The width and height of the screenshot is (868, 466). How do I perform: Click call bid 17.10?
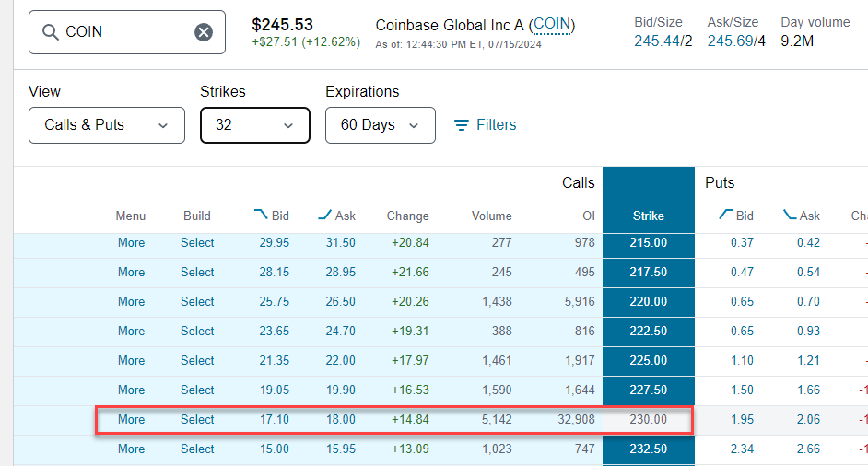point(274,420)
